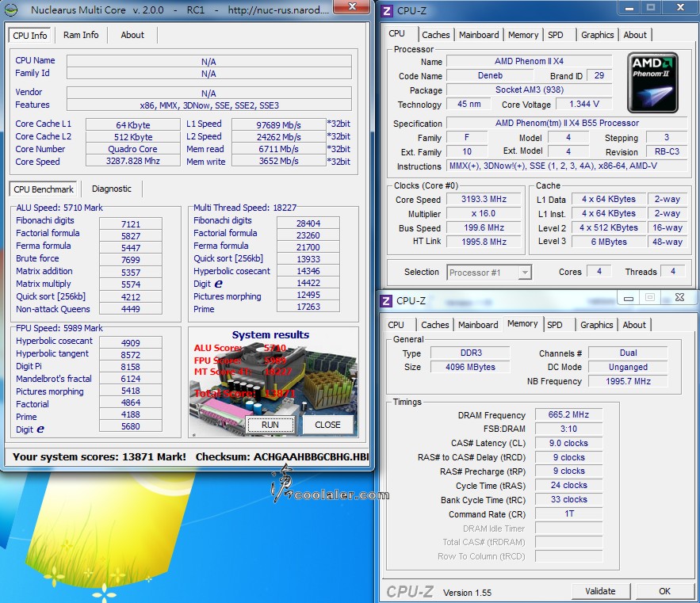Open the Processor #1 selection dropdown
This screenshot has height=603, width=700.
[489, 273]
